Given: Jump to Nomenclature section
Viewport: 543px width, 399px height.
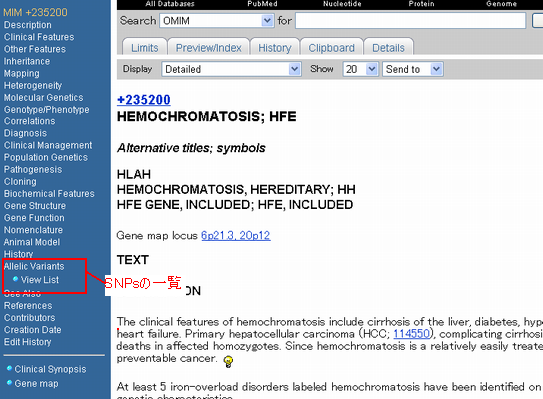Looking at the screenshot, I should coord(33,230).
